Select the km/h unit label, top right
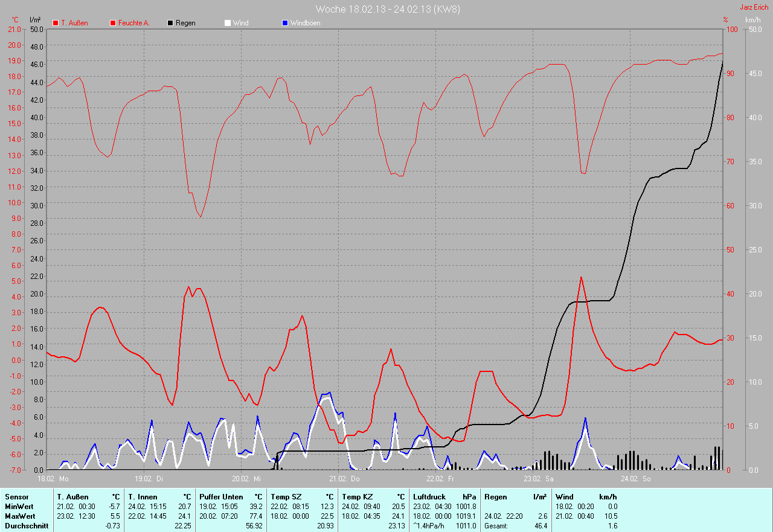 point(753,20)
